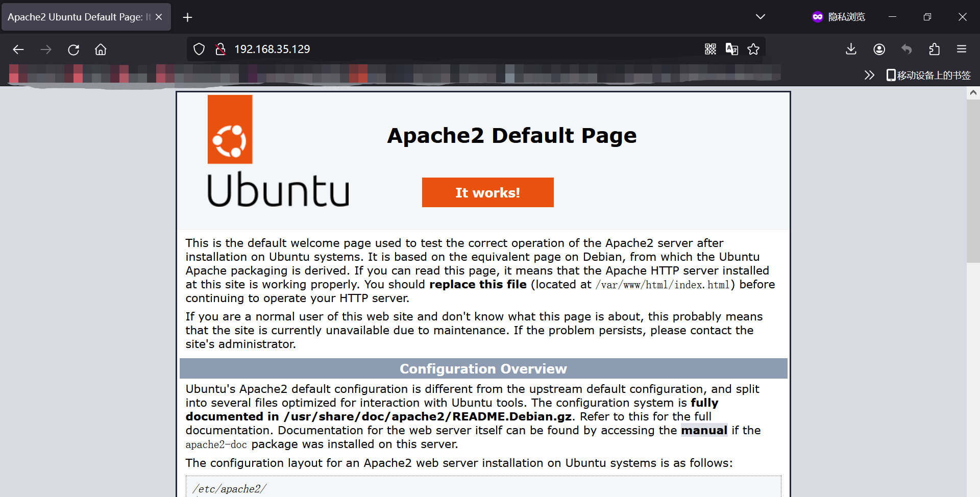Open the account profile menu
This screenshot has width=980, height=497.
(879, 49)
